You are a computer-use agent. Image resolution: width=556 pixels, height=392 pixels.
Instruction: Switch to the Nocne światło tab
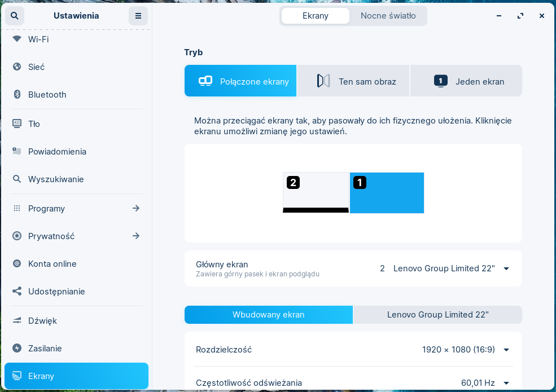tap(388, 16)
